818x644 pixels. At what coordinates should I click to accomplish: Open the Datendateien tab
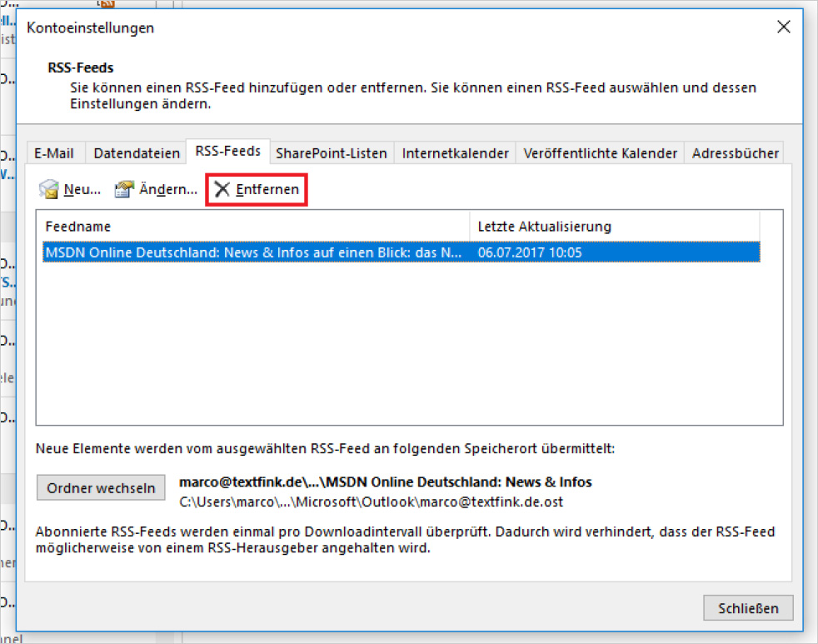(137, 153)
